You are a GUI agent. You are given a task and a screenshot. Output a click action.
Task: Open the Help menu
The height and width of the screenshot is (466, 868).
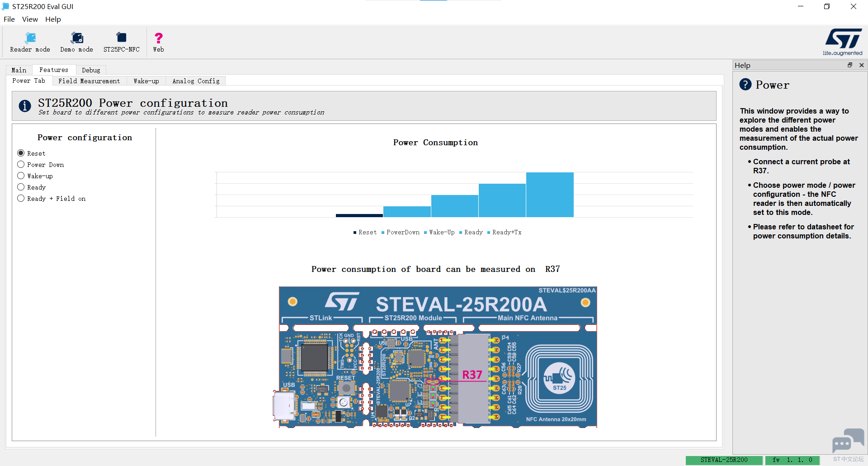pyautogui.click(x=53, y=19)
